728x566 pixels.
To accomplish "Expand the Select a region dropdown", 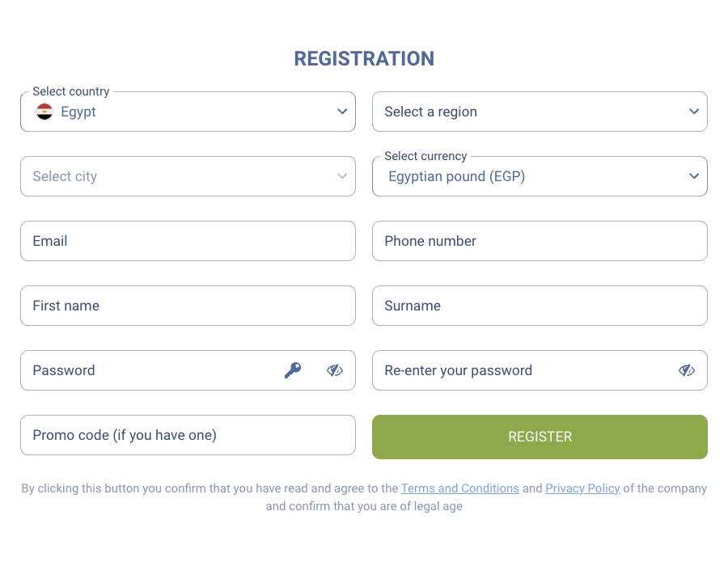I will pyautogui.click(x=539, y=112).
